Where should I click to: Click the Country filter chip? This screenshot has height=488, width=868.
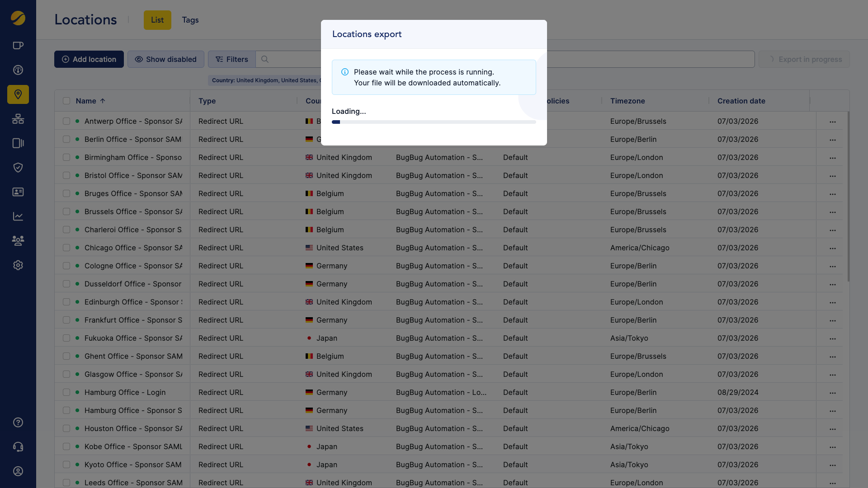[x=265, y=80]
